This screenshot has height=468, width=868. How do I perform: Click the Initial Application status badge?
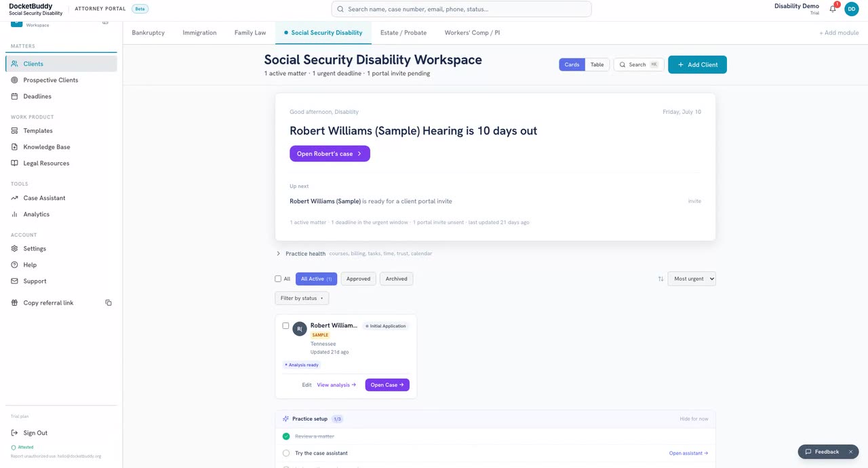click(386, 326)
